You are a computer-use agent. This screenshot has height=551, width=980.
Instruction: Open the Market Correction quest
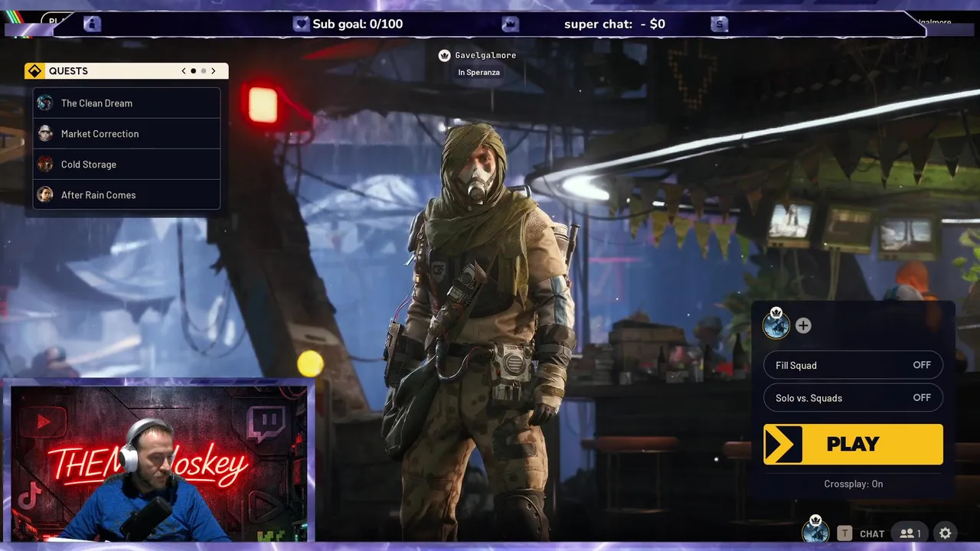click(127, 134)
